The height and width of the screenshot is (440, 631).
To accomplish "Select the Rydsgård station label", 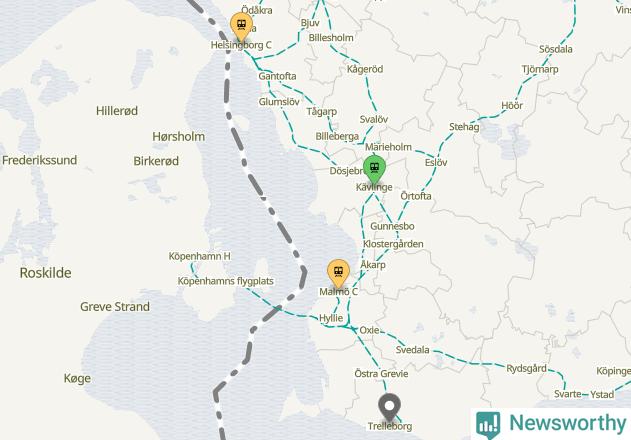I will coord(526,368).
